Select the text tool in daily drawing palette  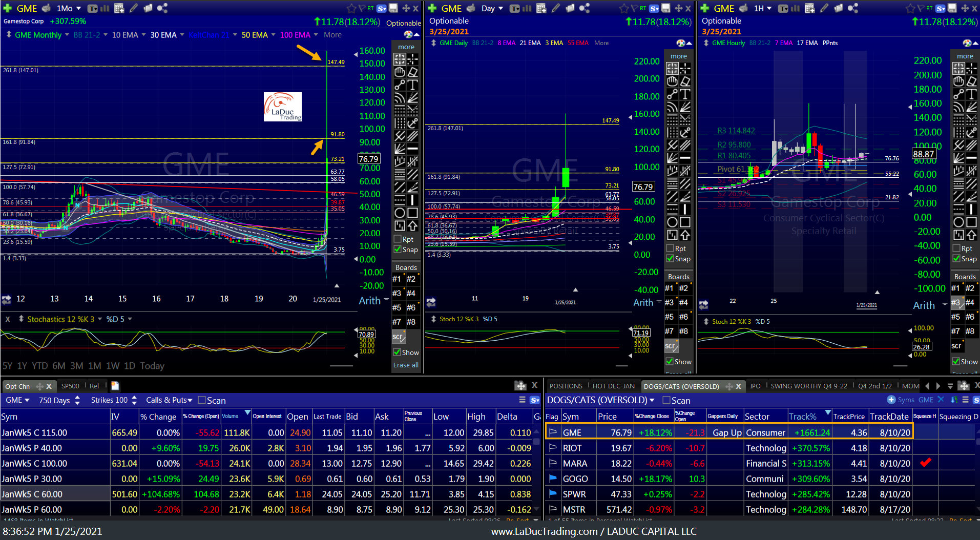pos(685,94)
